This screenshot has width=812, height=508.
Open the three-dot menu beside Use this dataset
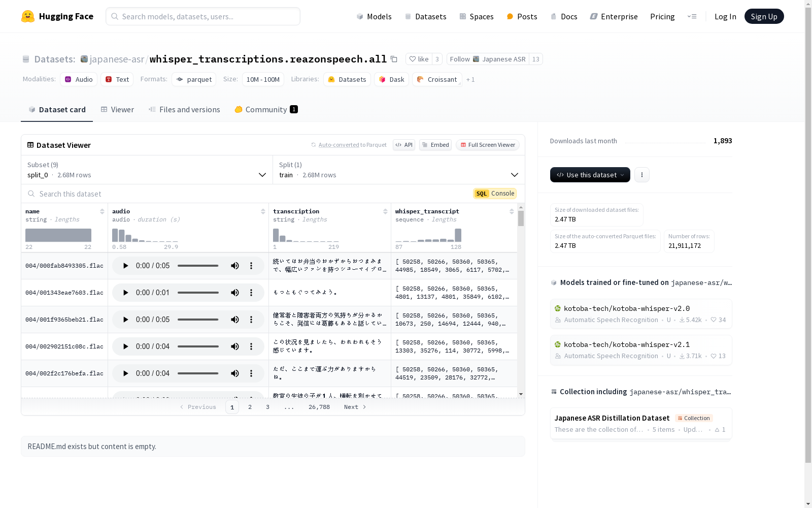click(x=642, y=175)
